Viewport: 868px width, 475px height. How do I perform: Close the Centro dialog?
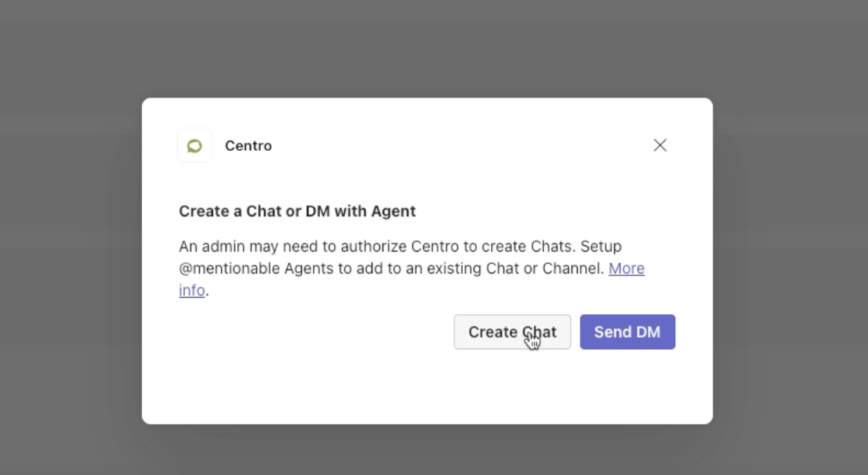(660, 145)
